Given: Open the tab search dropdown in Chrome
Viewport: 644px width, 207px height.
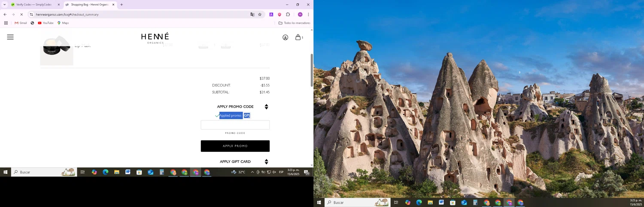Looking at the screenshot, I should click(x=4, y=5).
